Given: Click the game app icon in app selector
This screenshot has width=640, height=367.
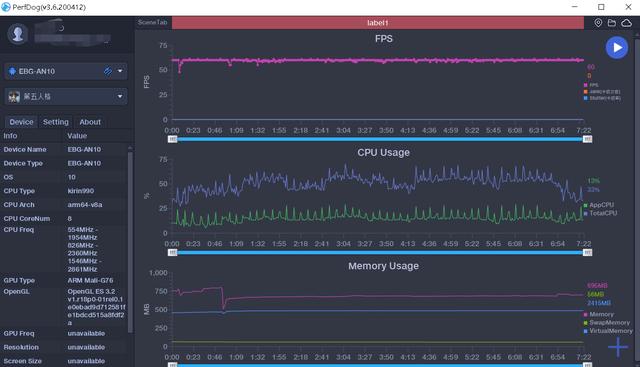Looking at the screenshot, I should click(x=14, y=97).
